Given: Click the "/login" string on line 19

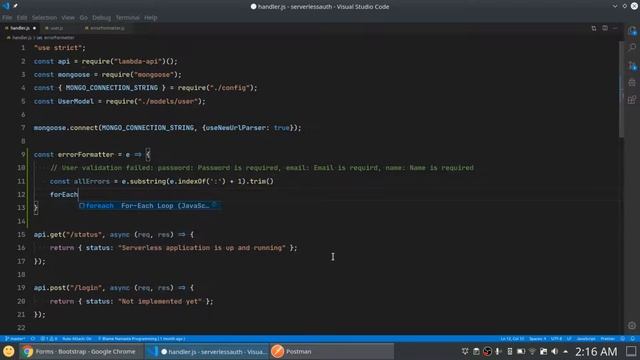Looking at the screenshot, I should pos(86,288).
